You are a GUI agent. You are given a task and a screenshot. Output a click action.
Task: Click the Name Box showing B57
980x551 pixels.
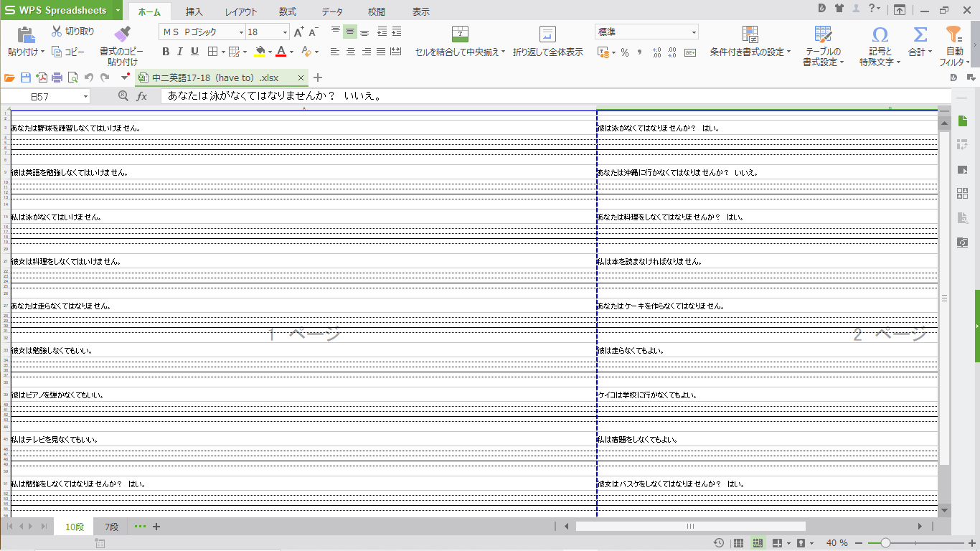[44, 96]
